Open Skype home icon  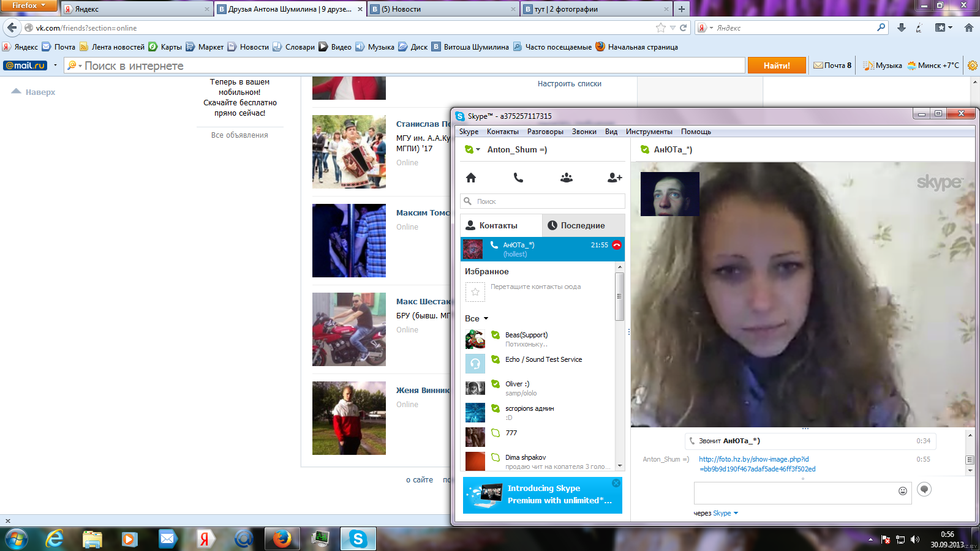471,178
